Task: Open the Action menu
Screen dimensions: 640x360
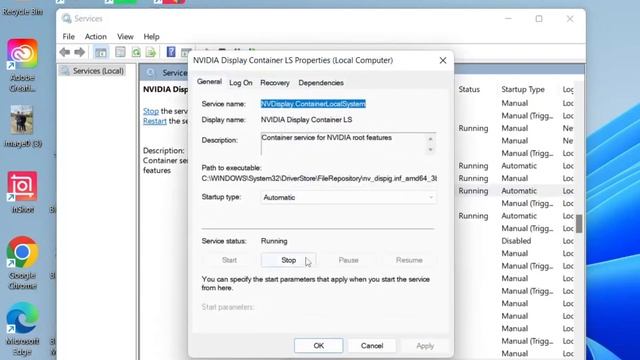Action: (96, 36)
